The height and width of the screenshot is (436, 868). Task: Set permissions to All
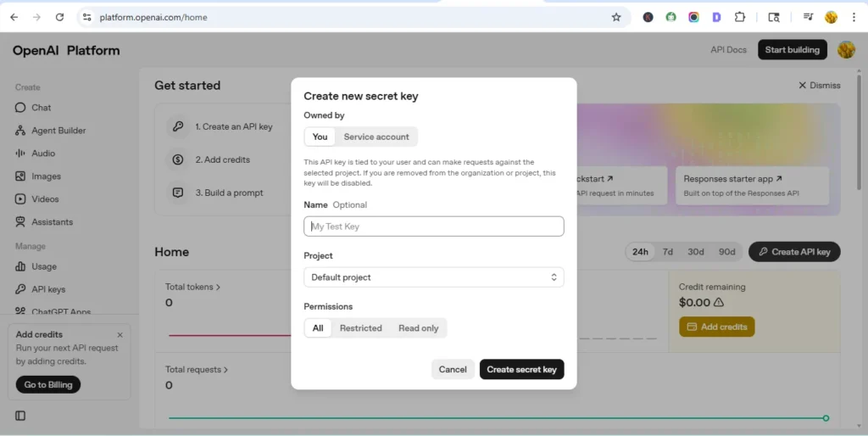[318, 328]
